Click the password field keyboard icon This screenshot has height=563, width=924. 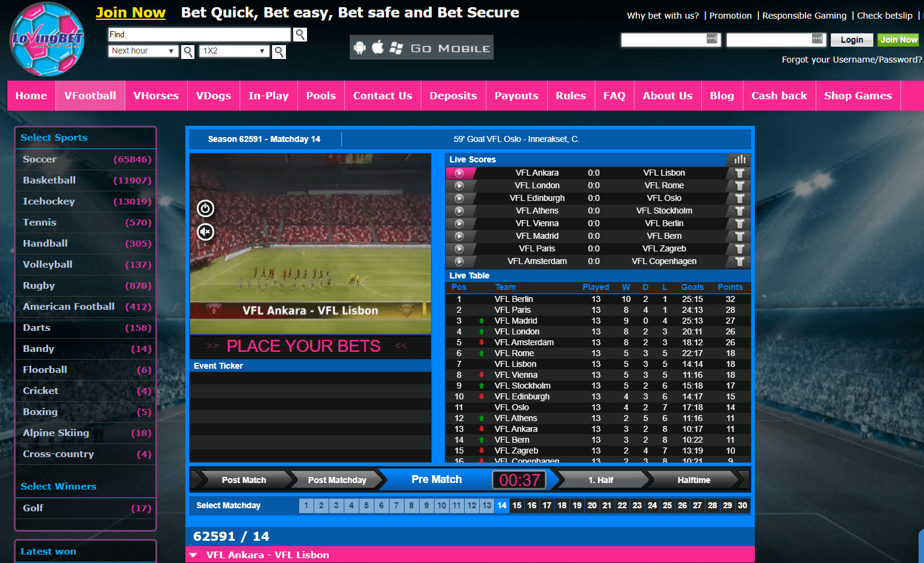click(817, 39)
